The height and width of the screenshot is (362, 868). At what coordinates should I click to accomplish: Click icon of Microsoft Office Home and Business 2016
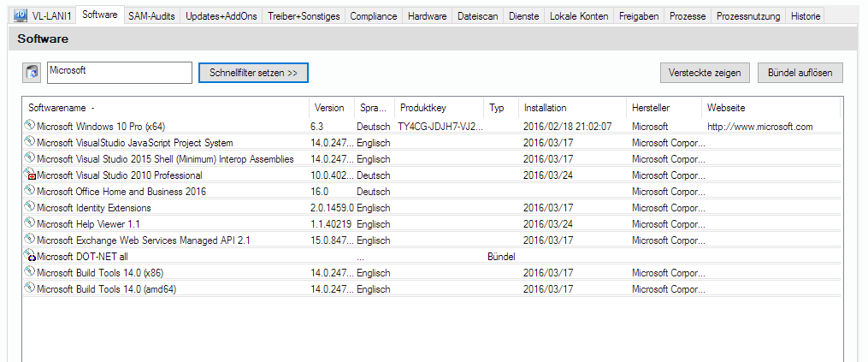[x=30, y=191]
